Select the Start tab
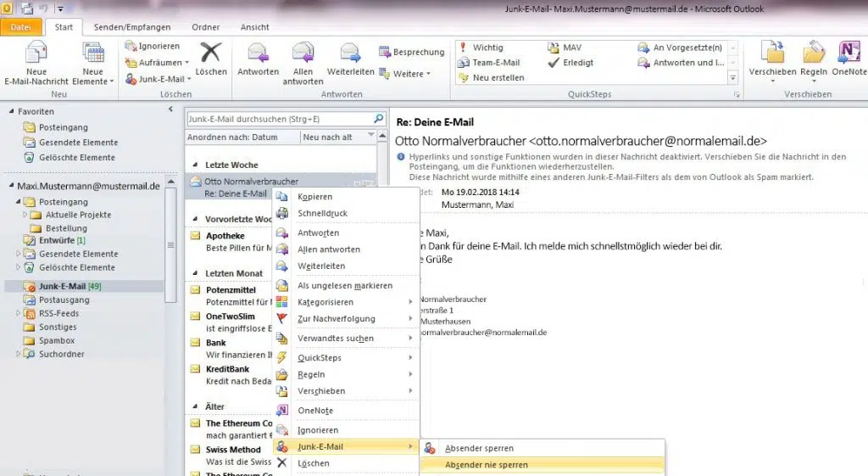The image size is (868, 476). 64,27
